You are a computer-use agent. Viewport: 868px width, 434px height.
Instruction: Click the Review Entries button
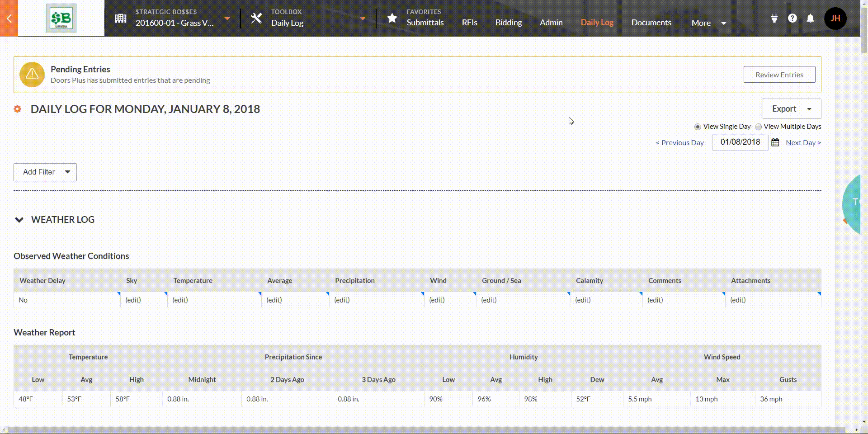(x=779, y=75)
